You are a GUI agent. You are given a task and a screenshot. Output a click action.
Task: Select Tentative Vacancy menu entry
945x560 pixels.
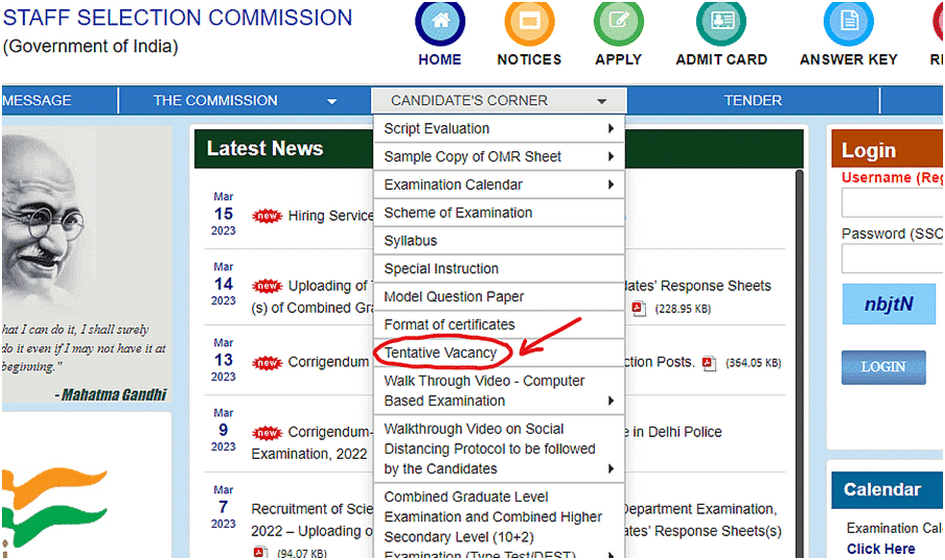pos(499,353)
